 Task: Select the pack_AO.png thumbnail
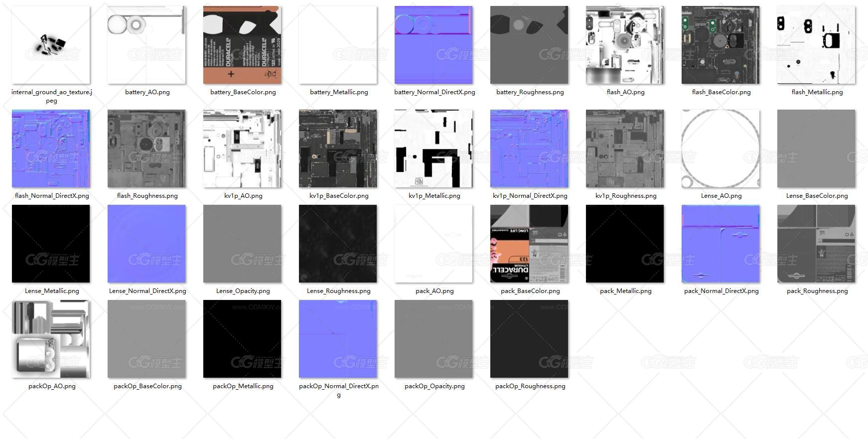[x=434, y=244]
